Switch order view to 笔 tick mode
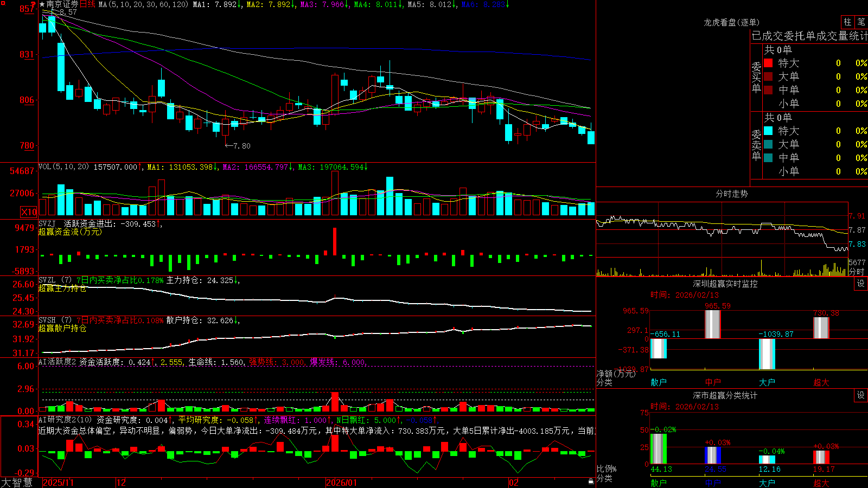868x488 pixels. click(861, 22)
